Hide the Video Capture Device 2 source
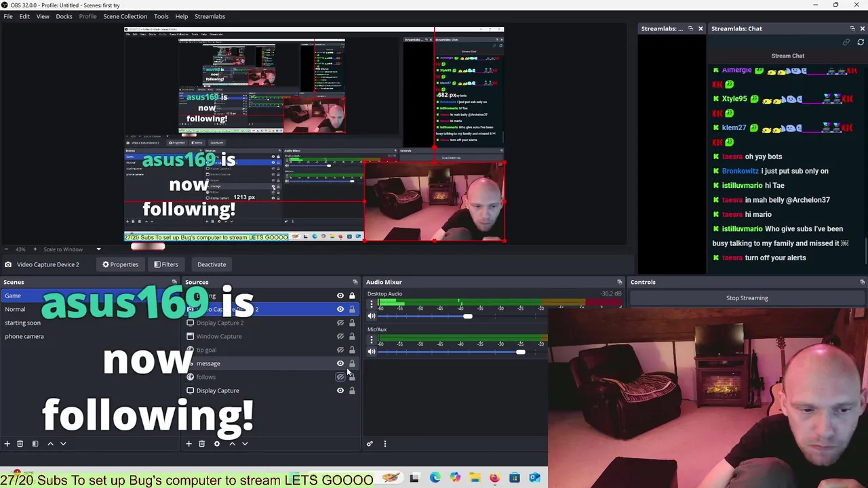The image size is (868, 488). pyautogui.click(x=340, y=309)
